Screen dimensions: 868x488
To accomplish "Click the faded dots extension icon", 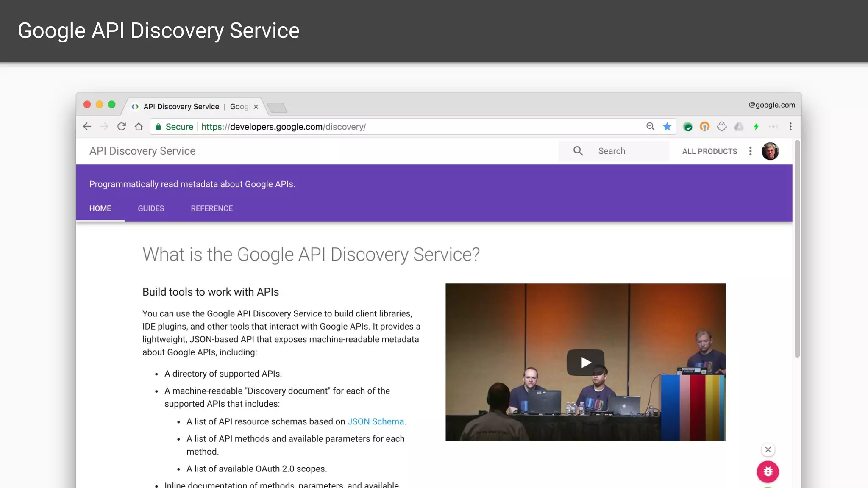I will (x=773, y=126).
